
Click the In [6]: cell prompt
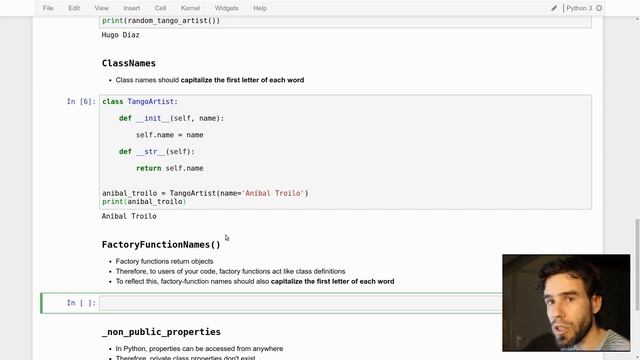click(81, 102)
